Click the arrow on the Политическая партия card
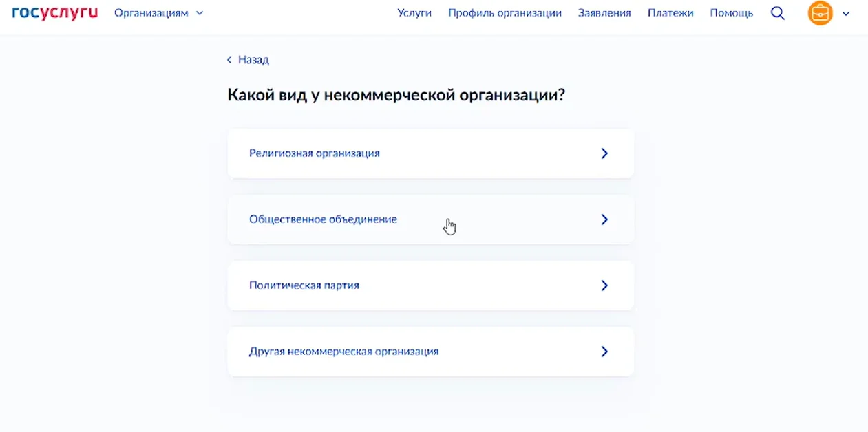This screenshot has width=868, height=432. tap(604, 285)
